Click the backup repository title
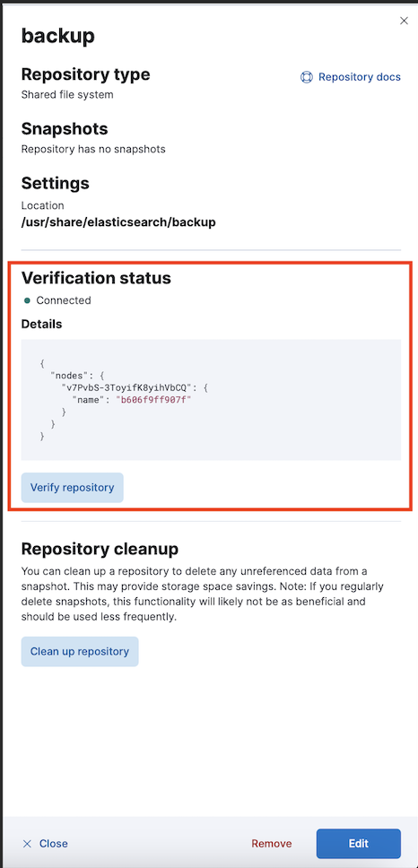 pyautogui.click(x=58, y=36)
